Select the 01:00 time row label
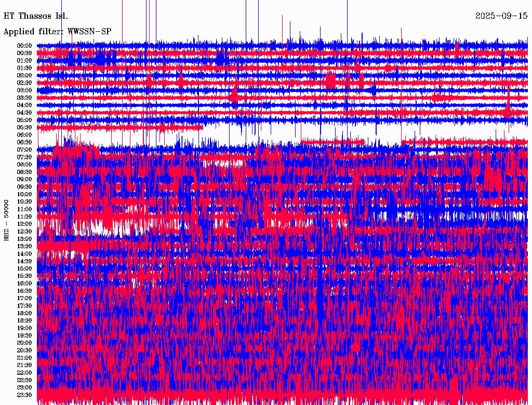The width and height of the screenshot is (532, 405). pos(24,60)
